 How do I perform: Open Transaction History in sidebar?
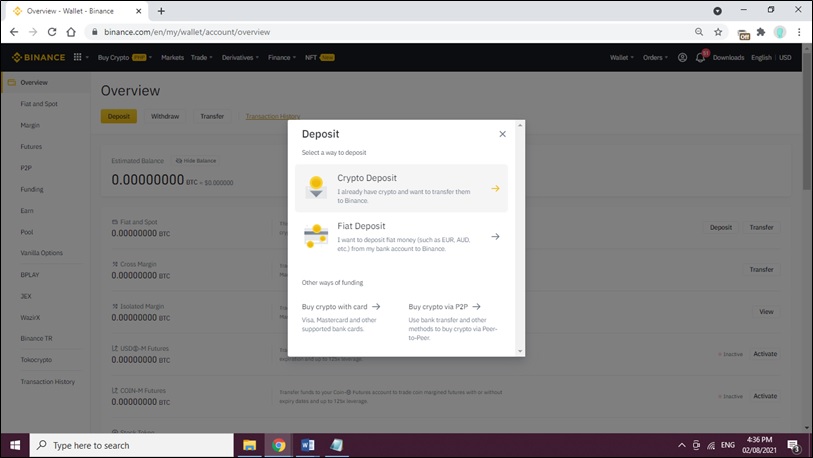tap(48, 382)
